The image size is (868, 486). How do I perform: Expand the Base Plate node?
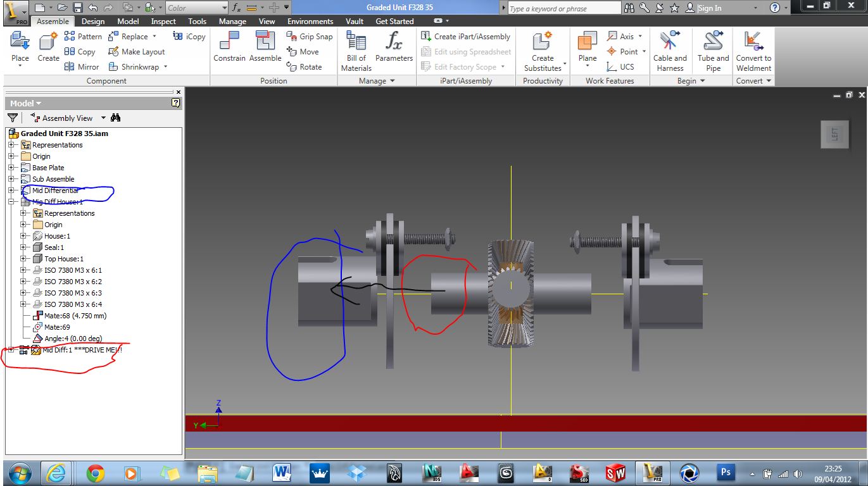11,168
